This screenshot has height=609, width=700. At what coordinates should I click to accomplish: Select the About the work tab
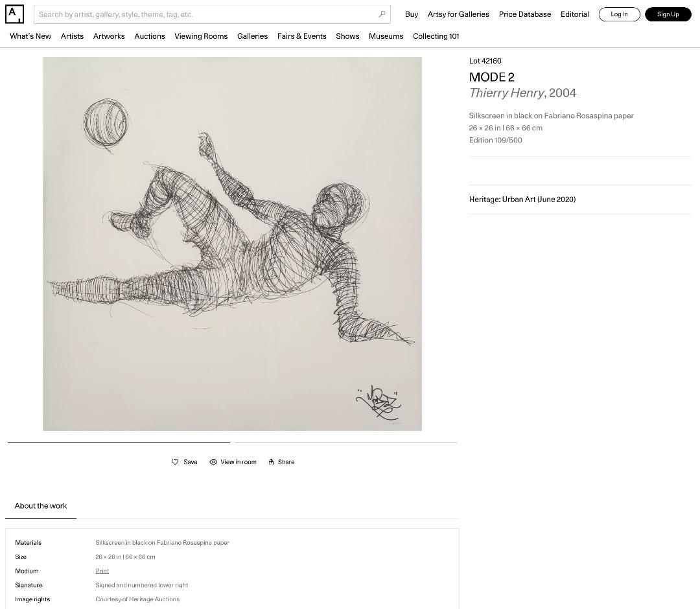41,506
